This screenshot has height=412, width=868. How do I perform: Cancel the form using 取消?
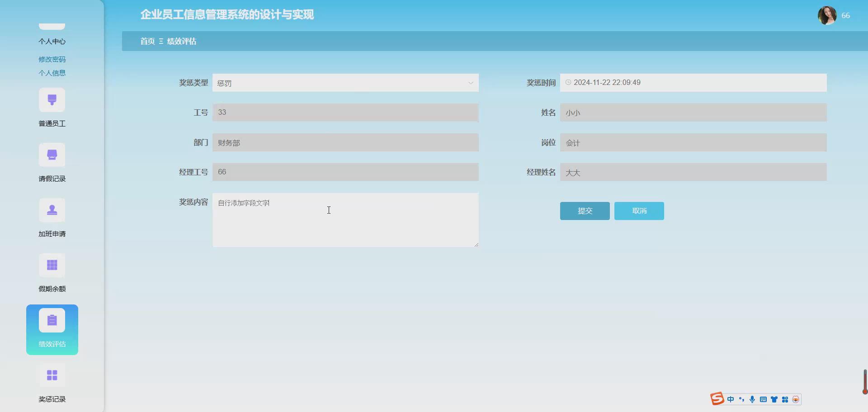click(639, 211)
